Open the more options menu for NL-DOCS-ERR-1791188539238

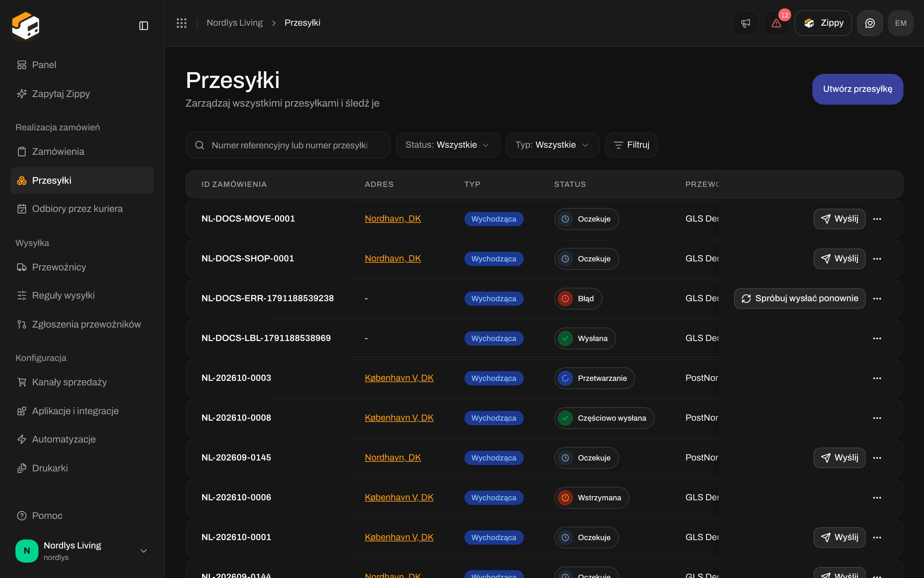tap(877, 299)
